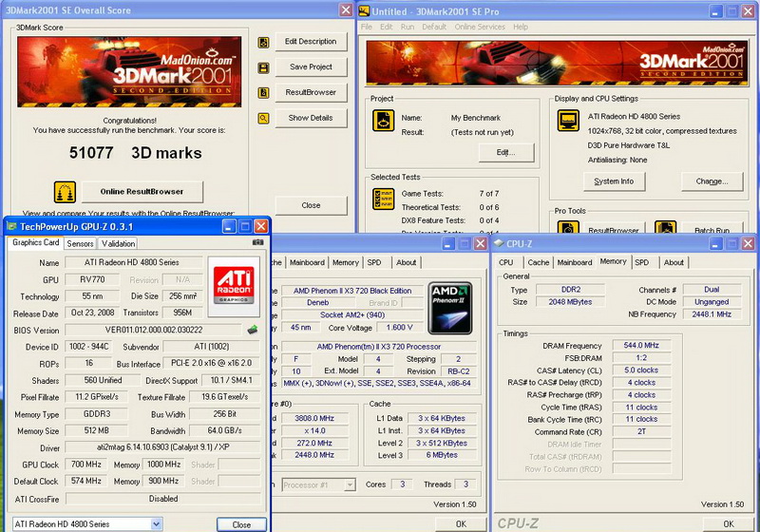760x532 pixels.
Task: Click the AMD Phenom II logo
Action: [x=449, y=308]
